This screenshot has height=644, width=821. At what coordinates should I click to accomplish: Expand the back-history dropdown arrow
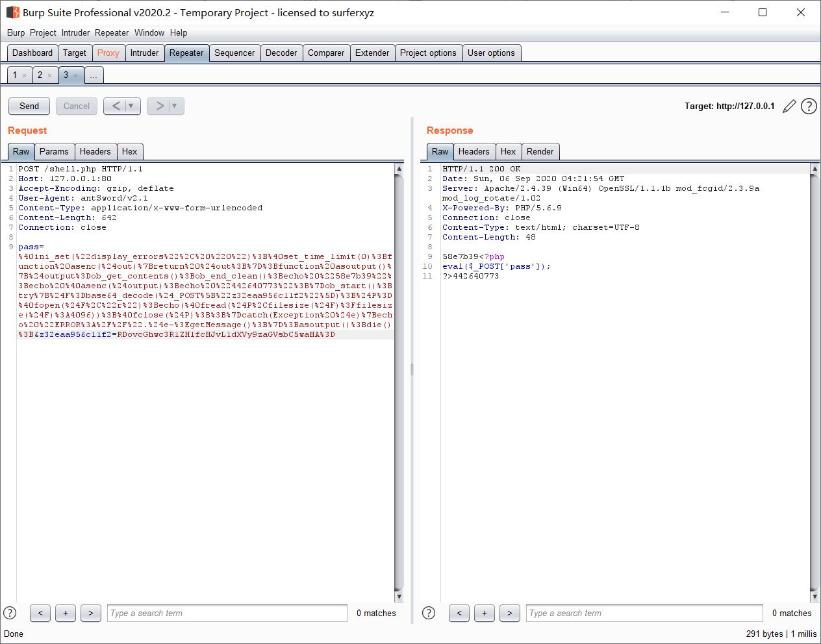132,106
